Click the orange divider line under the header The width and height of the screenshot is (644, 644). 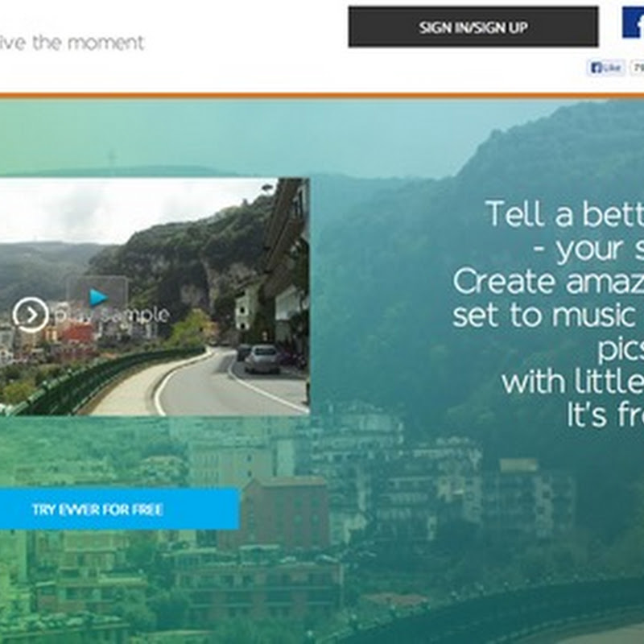pyautogui.click(x=322, y=96)
